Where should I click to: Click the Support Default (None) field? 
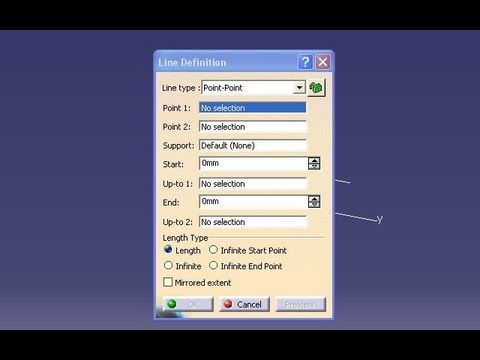tap(253, 145)
